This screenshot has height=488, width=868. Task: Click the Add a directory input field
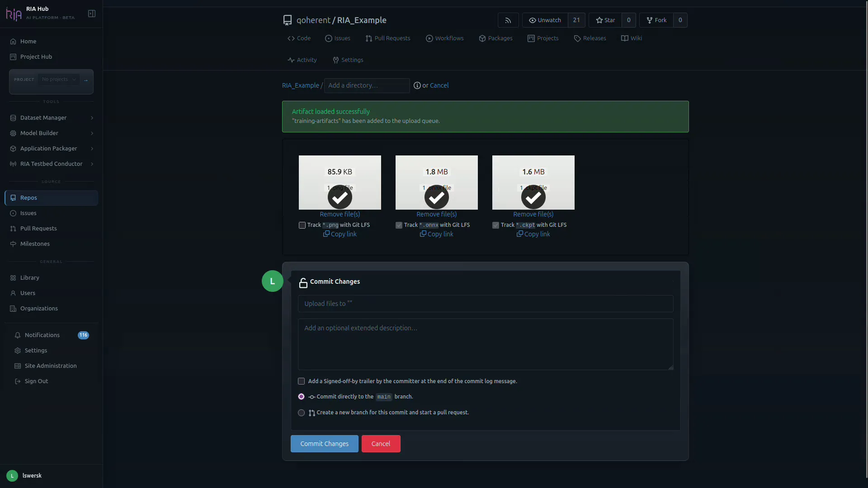367,85
